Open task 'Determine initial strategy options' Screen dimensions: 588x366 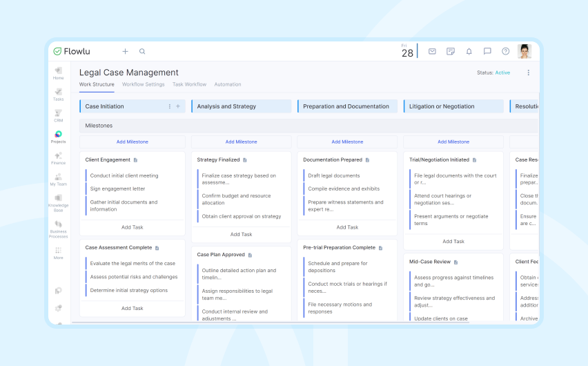[x=128, y=291]
